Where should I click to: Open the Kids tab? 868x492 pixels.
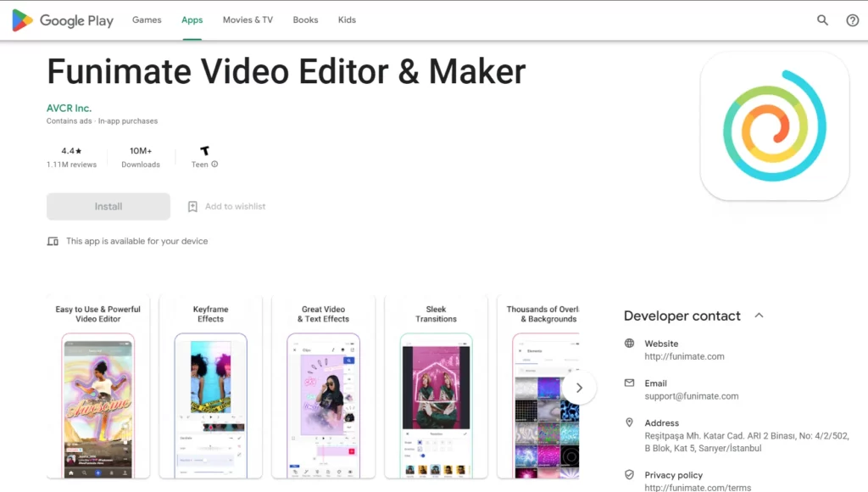[347, 20]
